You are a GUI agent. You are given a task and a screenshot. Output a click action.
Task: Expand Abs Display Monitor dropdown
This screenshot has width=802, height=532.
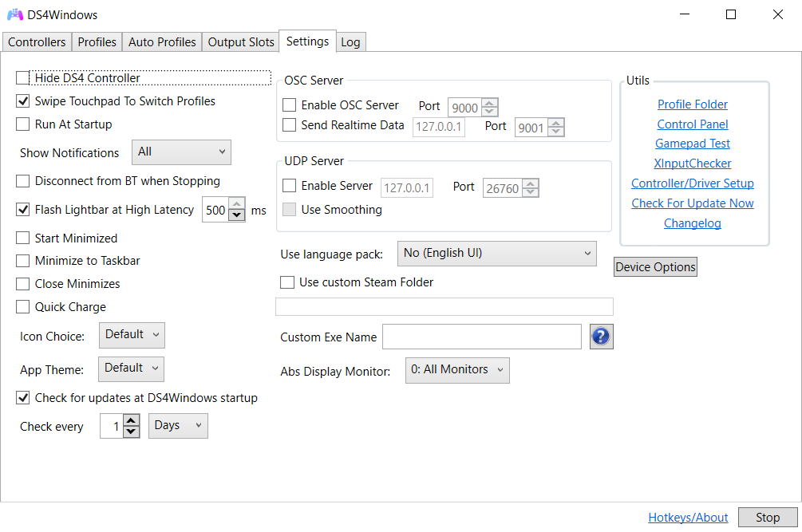[x=457, y=370]
